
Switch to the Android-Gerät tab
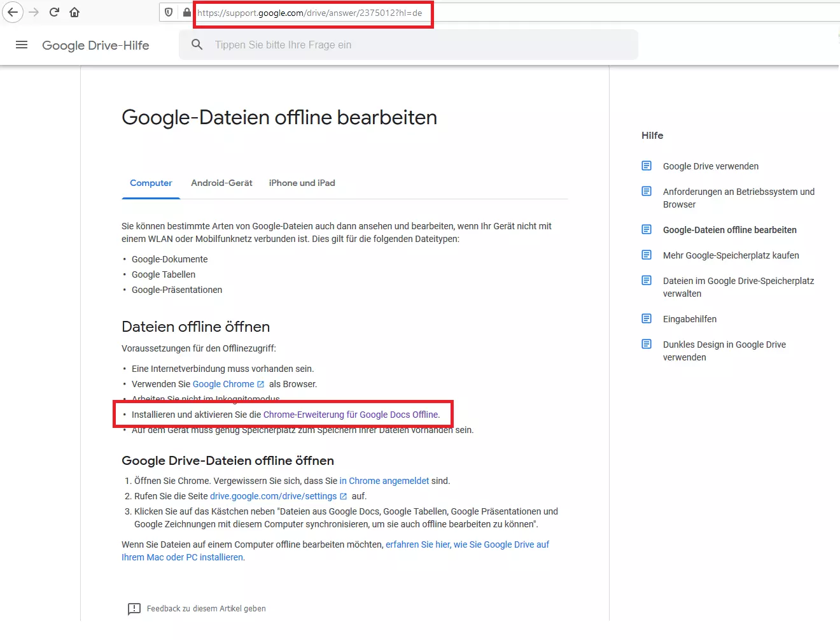(x=221, y=183)
